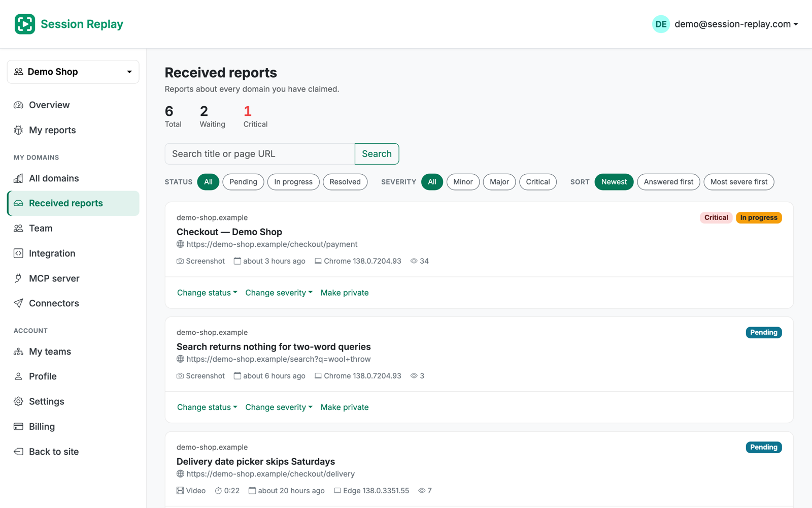Select the All status filter
This screenshot has height=508, width=812.
208,182
